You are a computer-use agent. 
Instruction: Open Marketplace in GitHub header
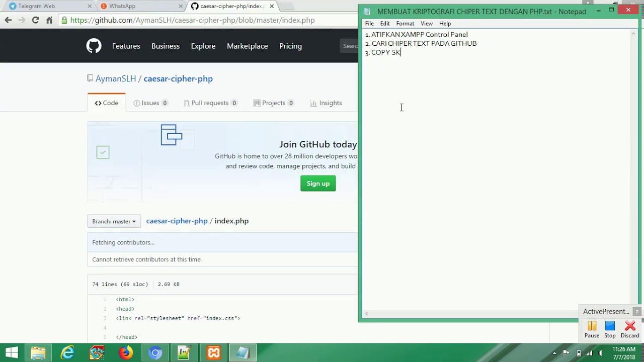pyautogui.click(x=248, y=46)
